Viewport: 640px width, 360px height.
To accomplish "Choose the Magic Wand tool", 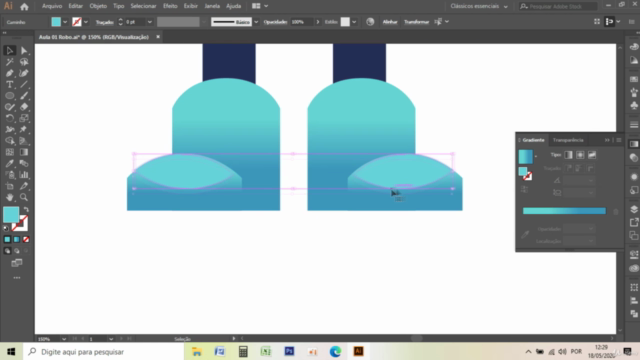I will click(10, 62).
